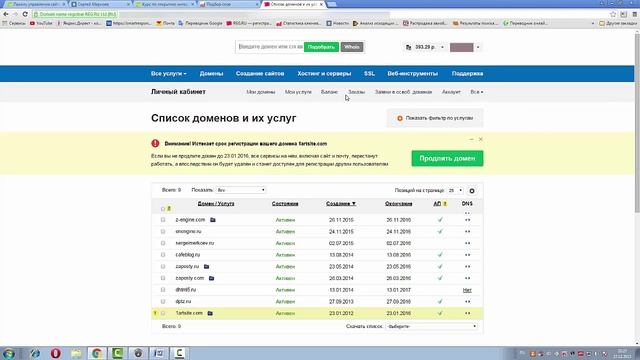Open Opera browser from taskbar
640x360 pixels.
(x=56, y=353)
